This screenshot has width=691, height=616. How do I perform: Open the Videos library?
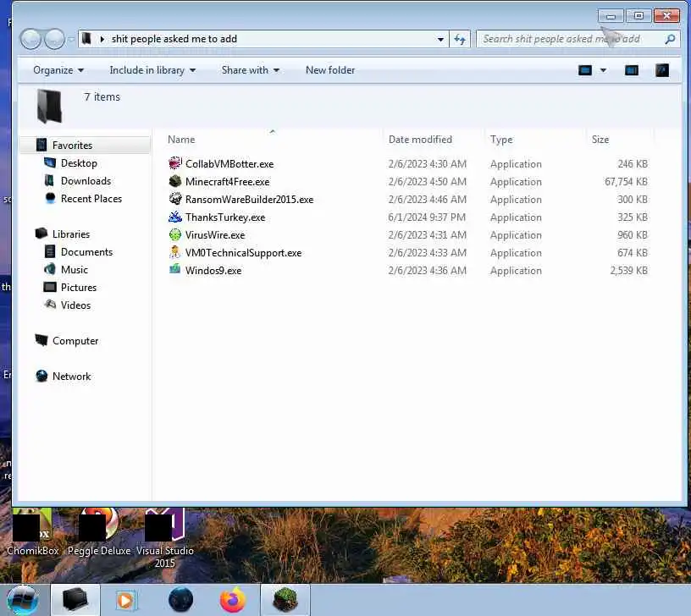point(75,305)
